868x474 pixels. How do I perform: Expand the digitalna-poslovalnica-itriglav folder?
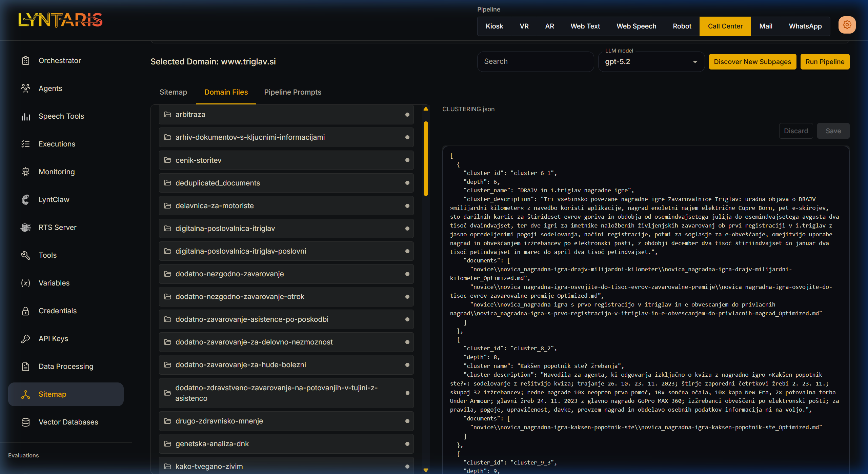286,229
